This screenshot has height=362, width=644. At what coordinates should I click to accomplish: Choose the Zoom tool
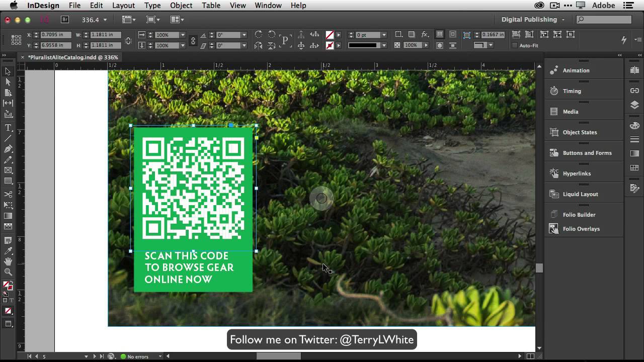tap(8, 272)
